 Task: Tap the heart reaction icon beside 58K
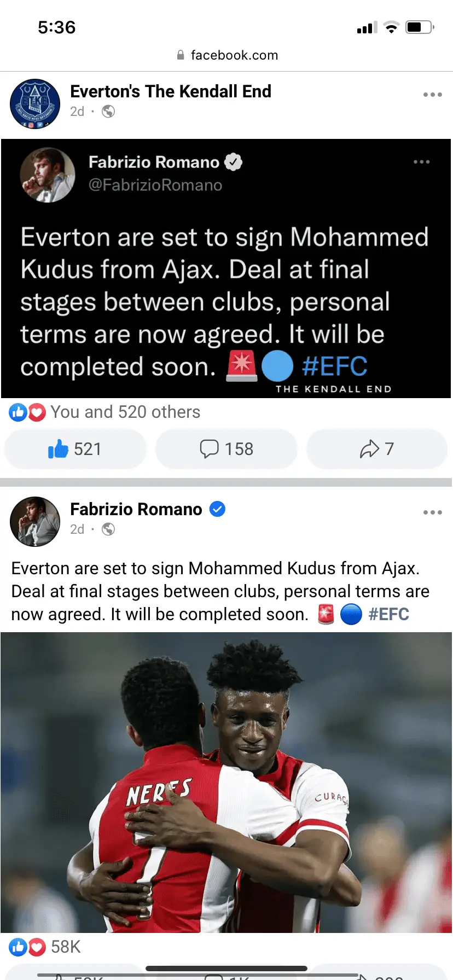(x=37, y=947)
